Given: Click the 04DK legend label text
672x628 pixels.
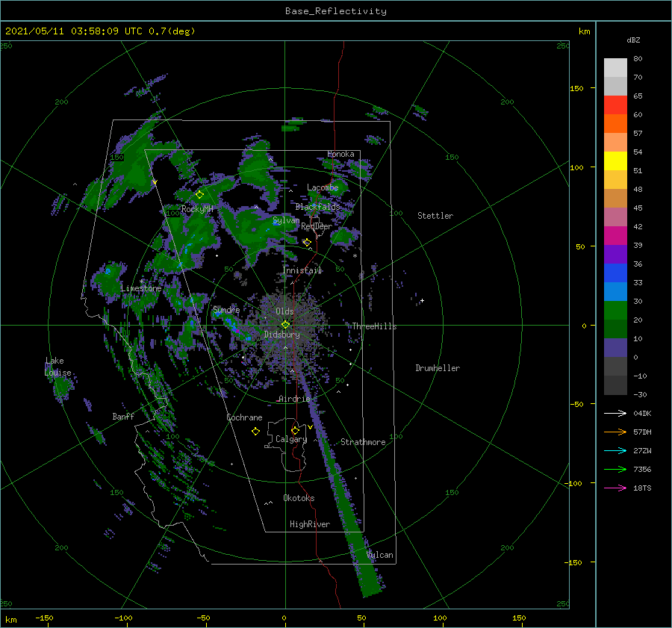Looking at the screenshot, I should 642,413.
